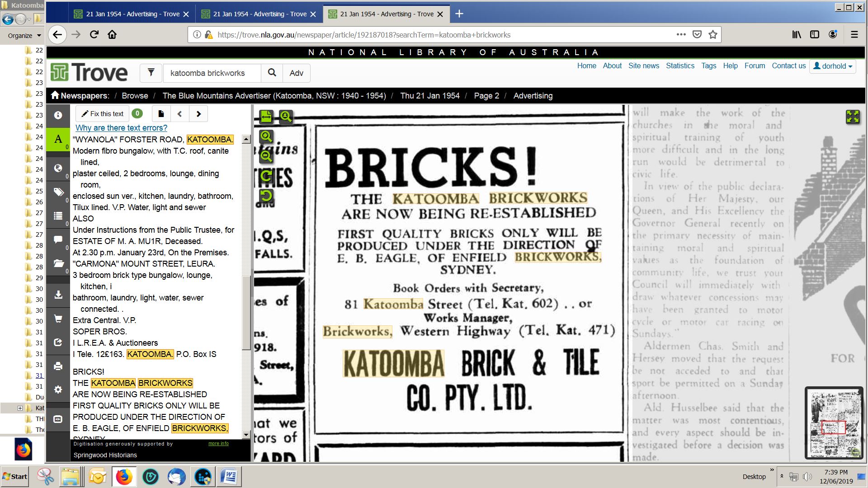Switch to second Trove Advertising tab

tap(259, 14)
